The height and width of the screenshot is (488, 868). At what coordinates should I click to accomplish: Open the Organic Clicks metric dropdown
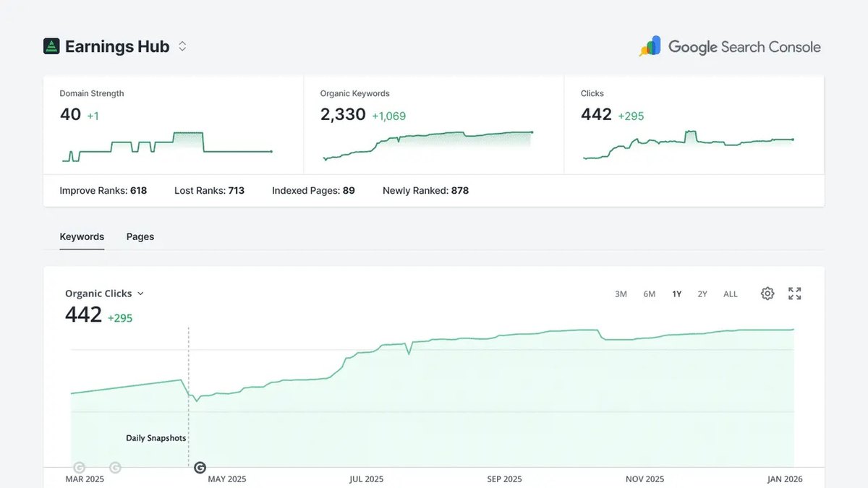(105, 294)
